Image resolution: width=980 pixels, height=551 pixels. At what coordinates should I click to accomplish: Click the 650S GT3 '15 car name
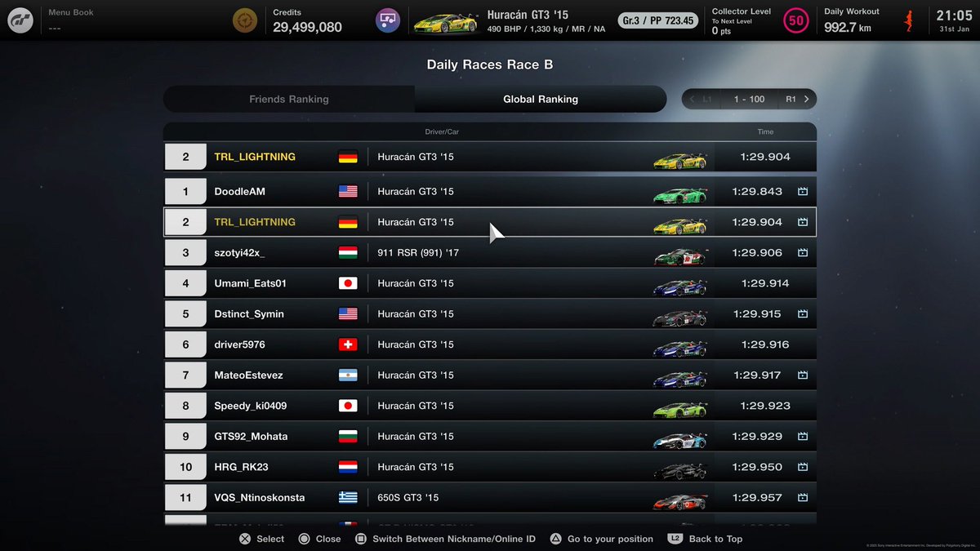pyautogui.click(x=408, y=497)
